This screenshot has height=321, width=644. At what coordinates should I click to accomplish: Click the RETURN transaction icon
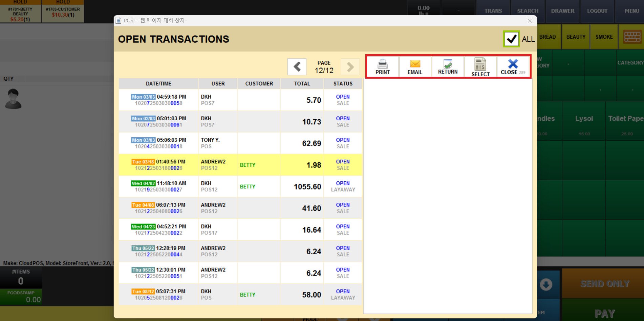(x=448, y=64)
